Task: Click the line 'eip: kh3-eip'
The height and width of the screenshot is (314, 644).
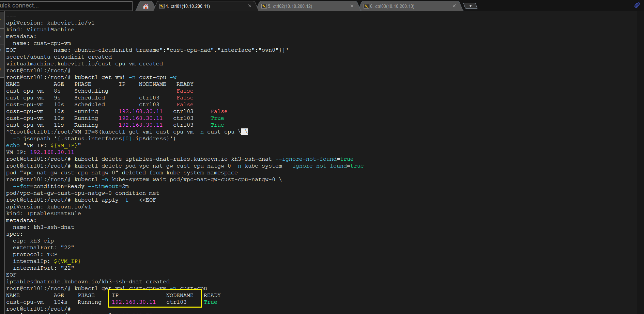Action: coord(33,241)
